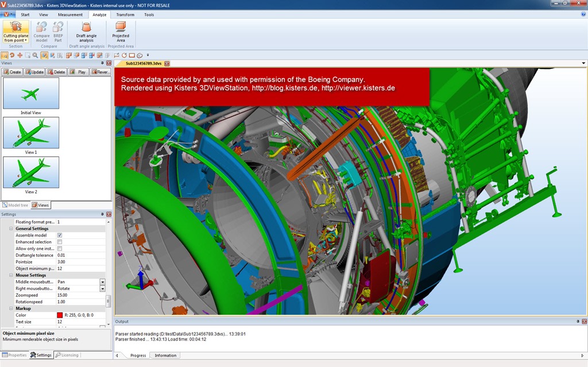Click the magnifier zoom-fit icon

[35, 55]
